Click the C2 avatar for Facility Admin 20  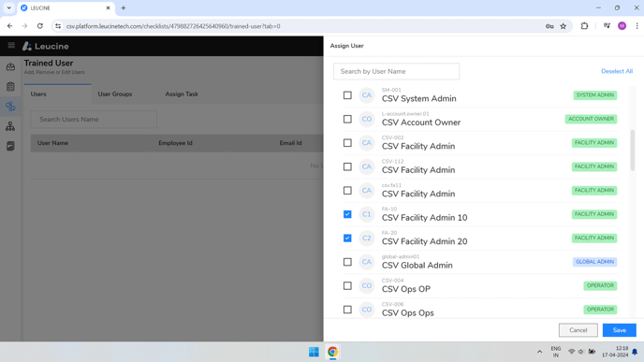366,238
